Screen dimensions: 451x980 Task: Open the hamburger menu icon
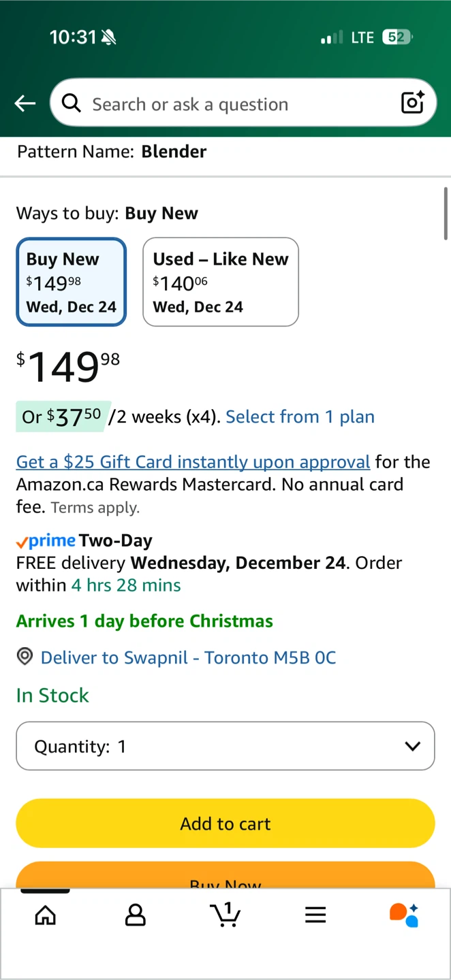coord(315,915)
